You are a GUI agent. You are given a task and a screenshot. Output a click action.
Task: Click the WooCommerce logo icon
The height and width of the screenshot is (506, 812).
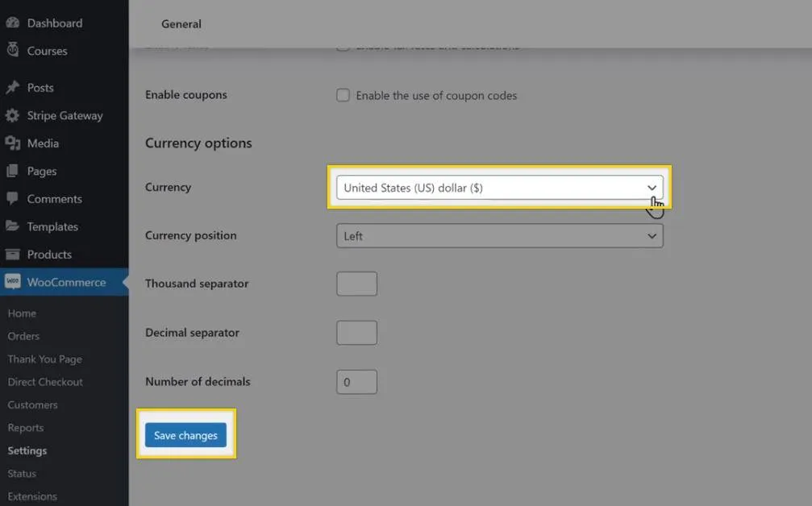13,282
